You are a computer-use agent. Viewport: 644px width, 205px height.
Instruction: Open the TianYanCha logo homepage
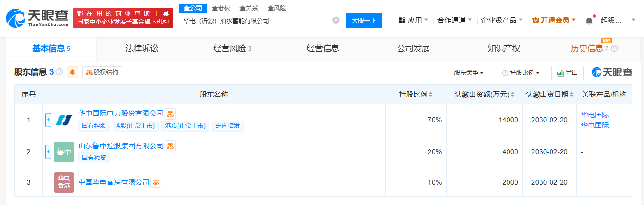click(37, 18)
